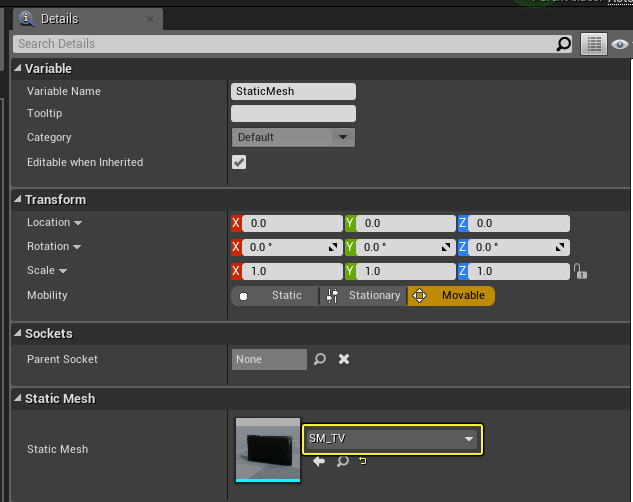Browse to SM_TV in Content Browser
This screenshot has height=502, width=633.
(342, 461)
